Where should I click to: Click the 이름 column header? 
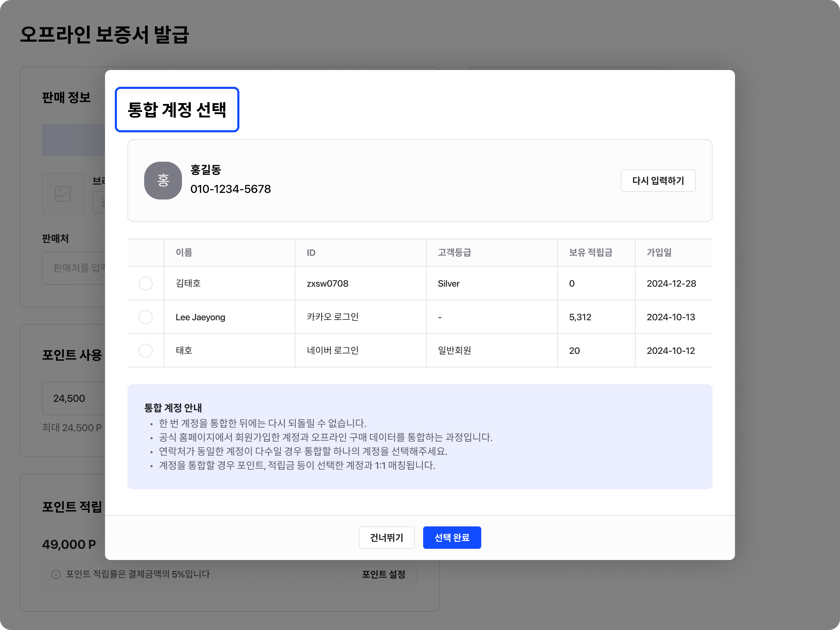[x=184, y=253]
